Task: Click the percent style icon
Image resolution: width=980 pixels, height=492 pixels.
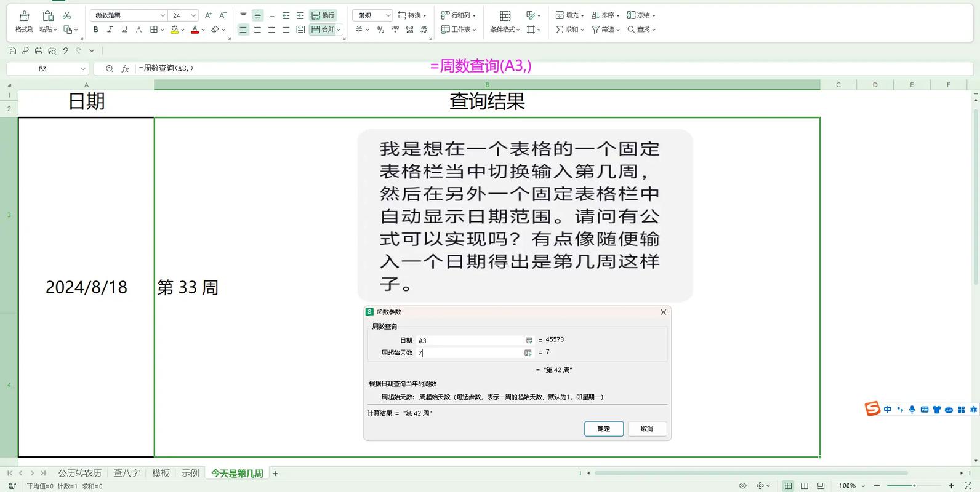Action: [380, 30]
